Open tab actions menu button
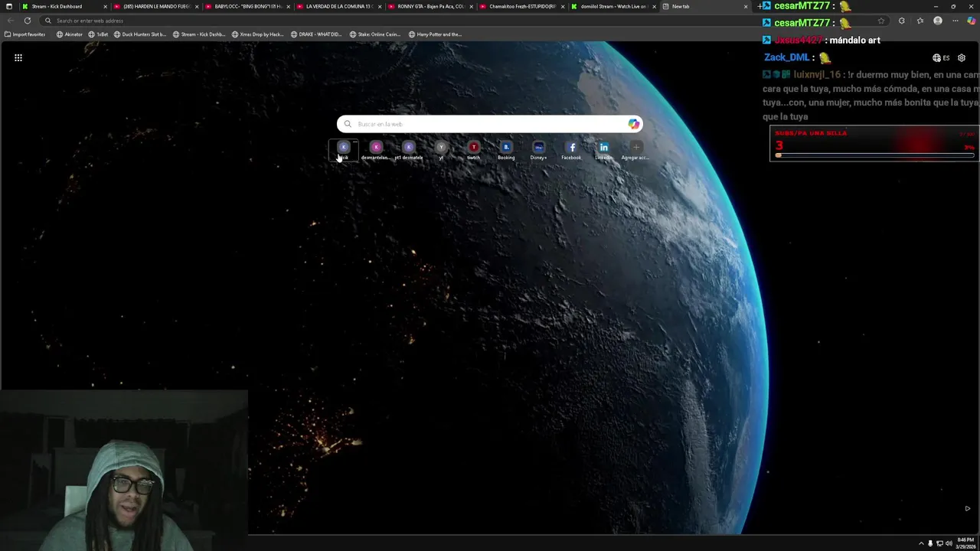The width and height of the screenshot is (980, 551). pos(9,6)
